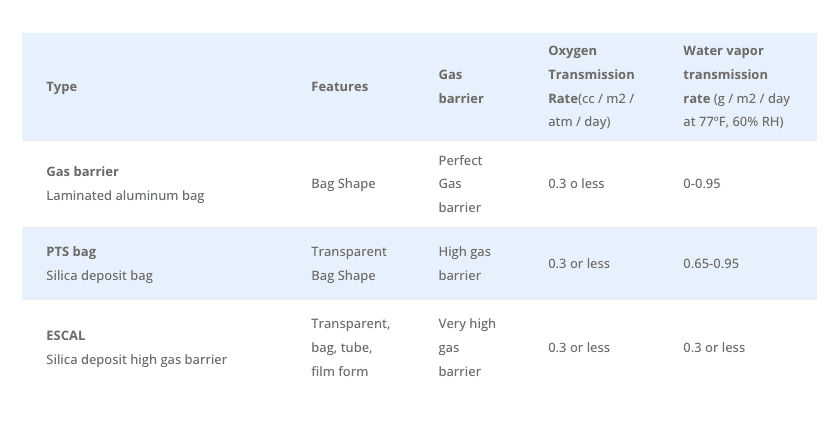Click the High gas barrier cell
This screenshot has height=429, width=832.
(x=465, y=263)
